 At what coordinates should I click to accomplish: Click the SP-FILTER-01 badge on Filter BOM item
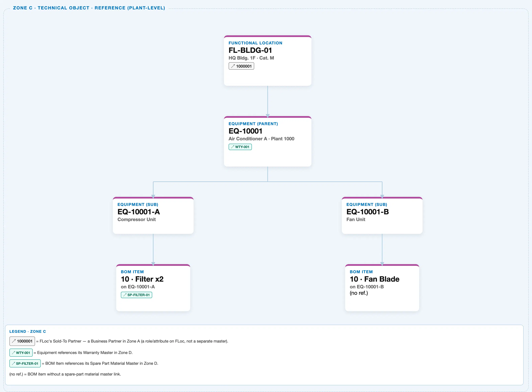pyautogui.click(x=137, y=295)
